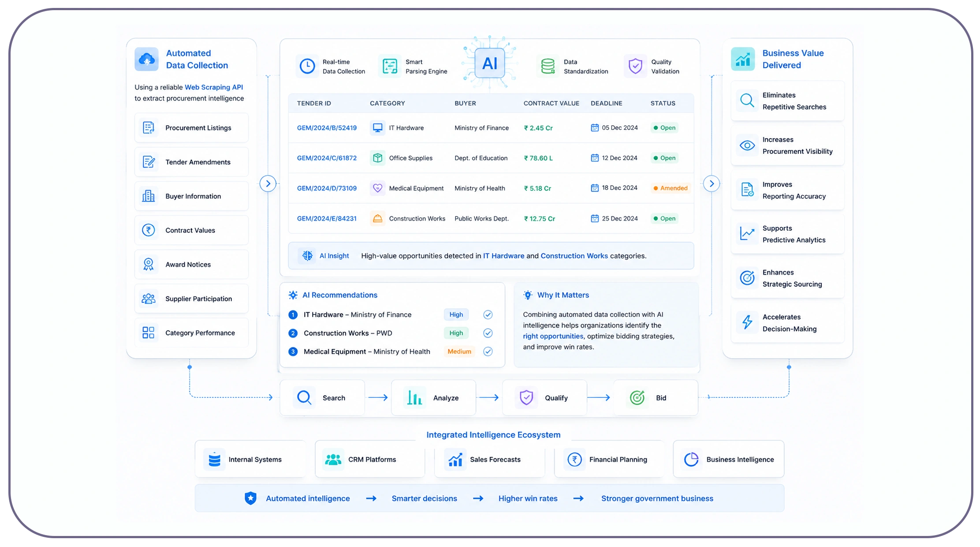Click the Construction Works helmet icon
980x547 pixels.
tap(377, 218)
